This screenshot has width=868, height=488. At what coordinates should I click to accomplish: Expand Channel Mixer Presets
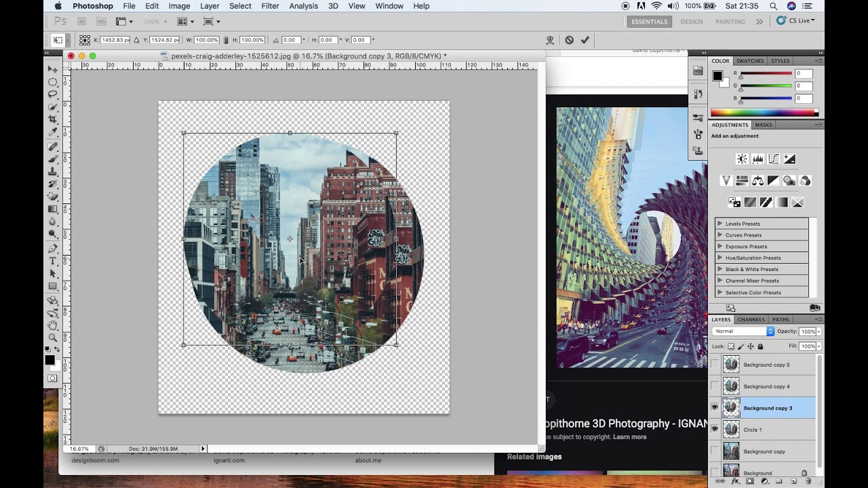point(719,281)
